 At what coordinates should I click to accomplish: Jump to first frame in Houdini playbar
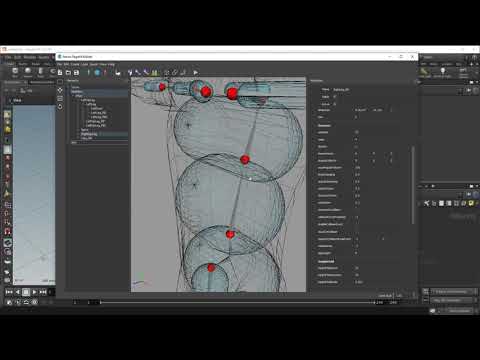coord(9,292)
